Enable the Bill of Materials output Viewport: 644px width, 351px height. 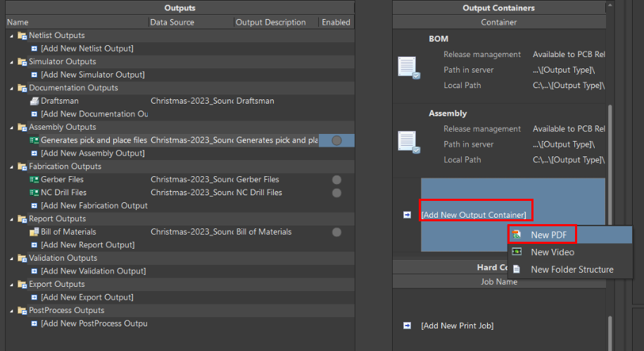337,232
